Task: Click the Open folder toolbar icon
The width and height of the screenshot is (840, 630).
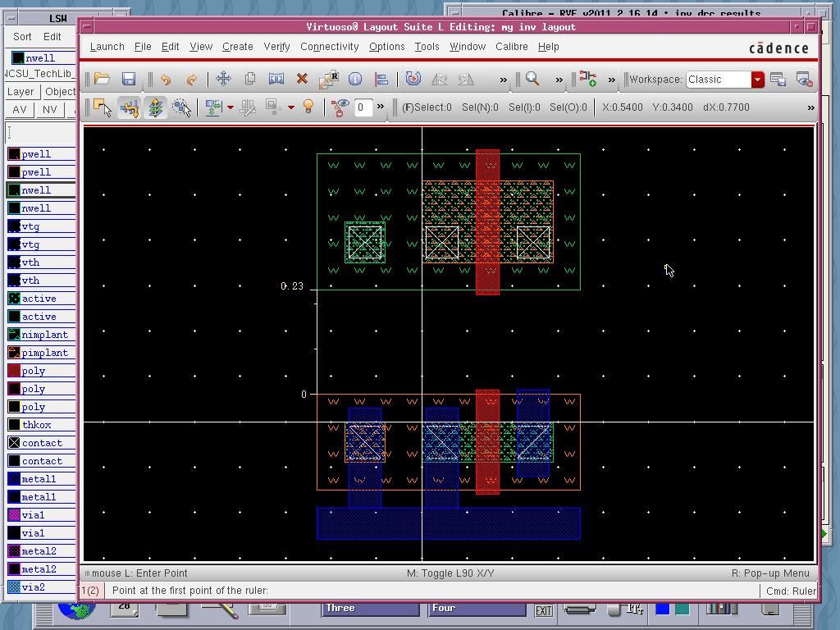Action: click(x=102, y=80)
